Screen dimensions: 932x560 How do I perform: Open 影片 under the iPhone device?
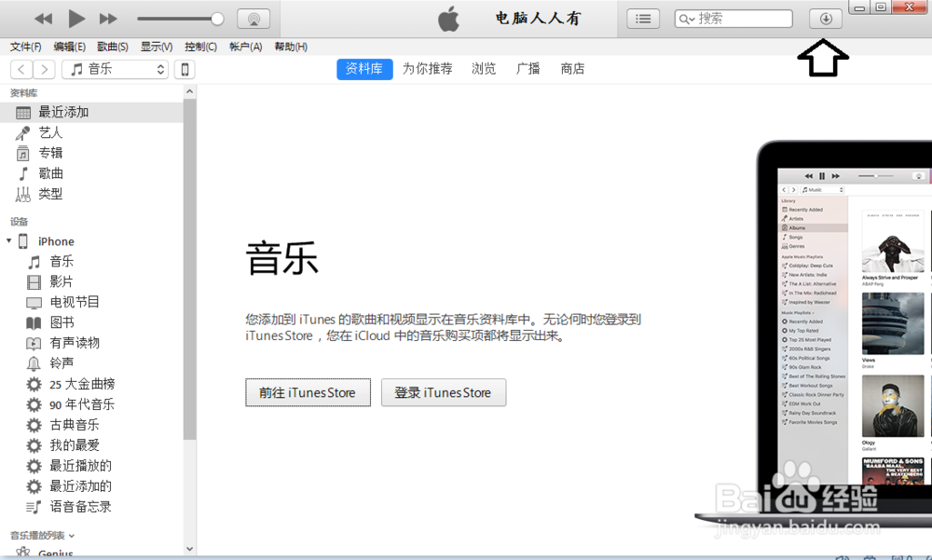coord(91,281)
